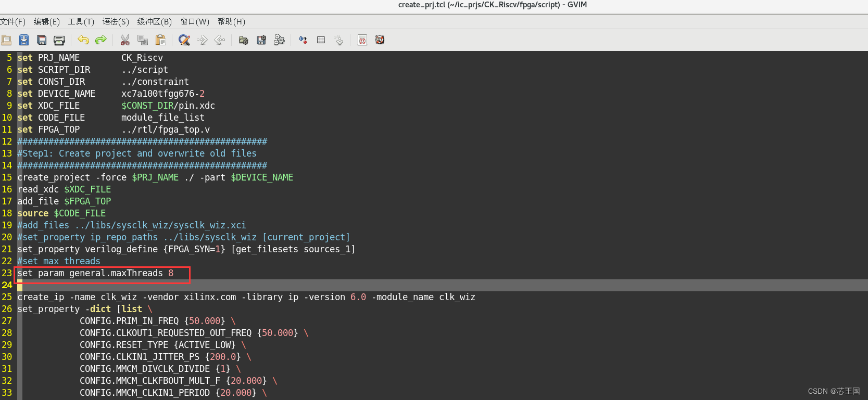Click 'CONFIG.CLKIN1_JITTER_PS {200.0}' line
Image resolution: width=868 pixels, height=400 pixels.
(166, 357)
